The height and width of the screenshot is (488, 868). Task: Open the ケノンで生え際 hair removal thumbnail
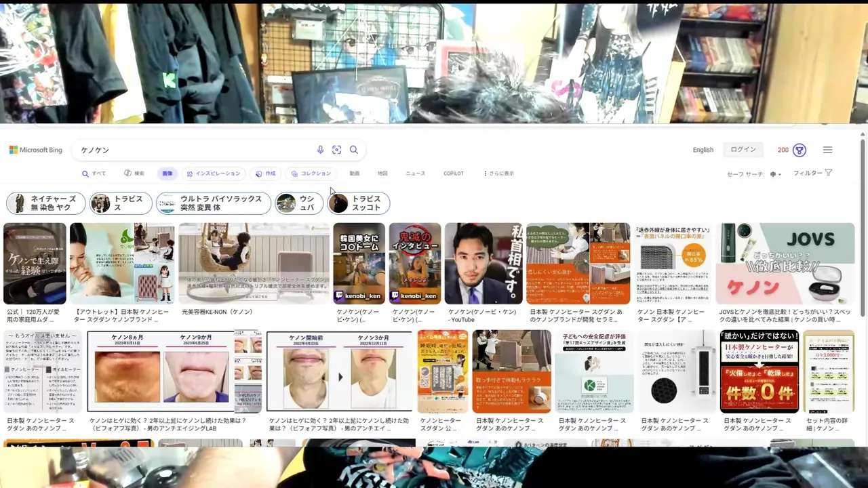click(x=35, y=264)
